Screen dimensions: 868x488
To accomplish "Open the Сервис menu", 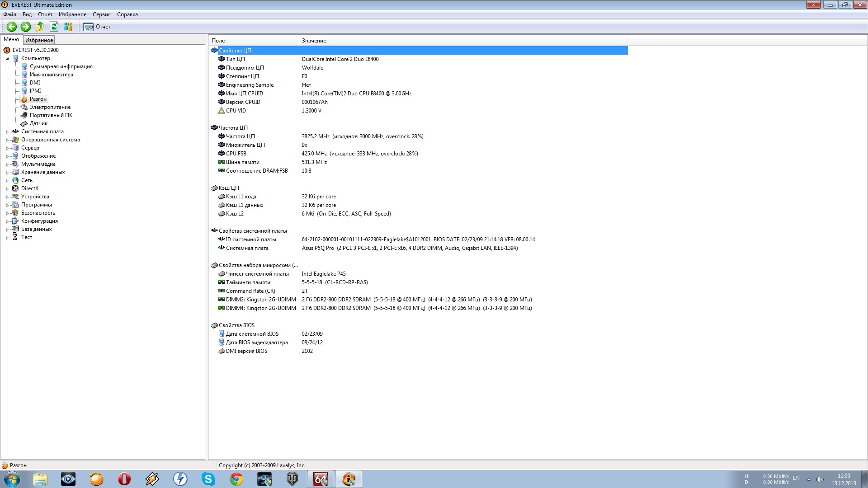I will (x=101, y=14).
